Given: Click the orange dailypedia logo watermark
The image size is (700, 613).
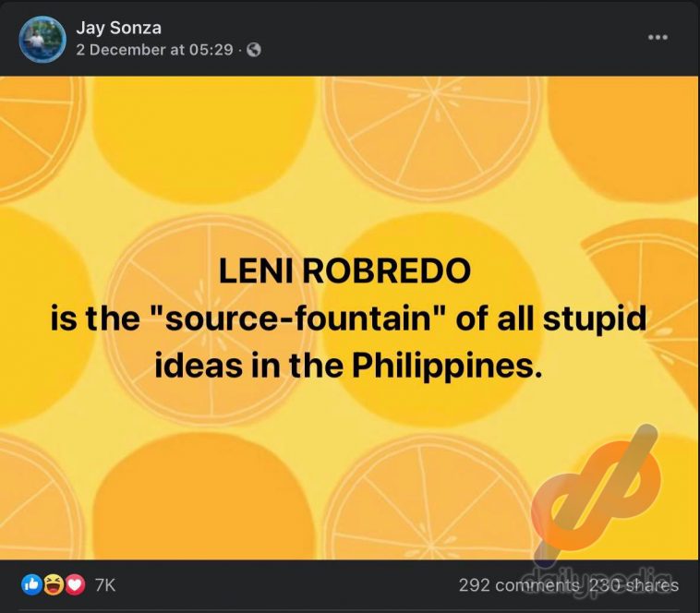Looking at the screenshot, I should point(597,491).
